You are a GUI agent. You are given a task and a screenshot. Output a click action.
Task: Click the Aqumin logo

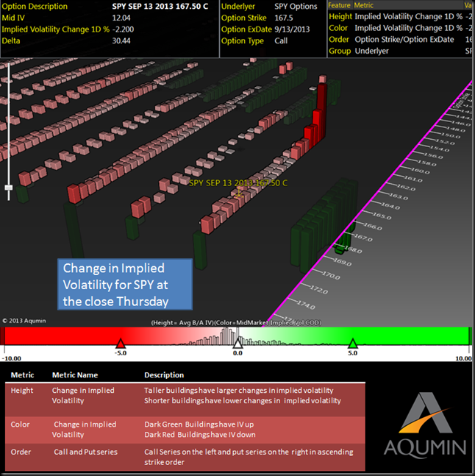point(425,425)
